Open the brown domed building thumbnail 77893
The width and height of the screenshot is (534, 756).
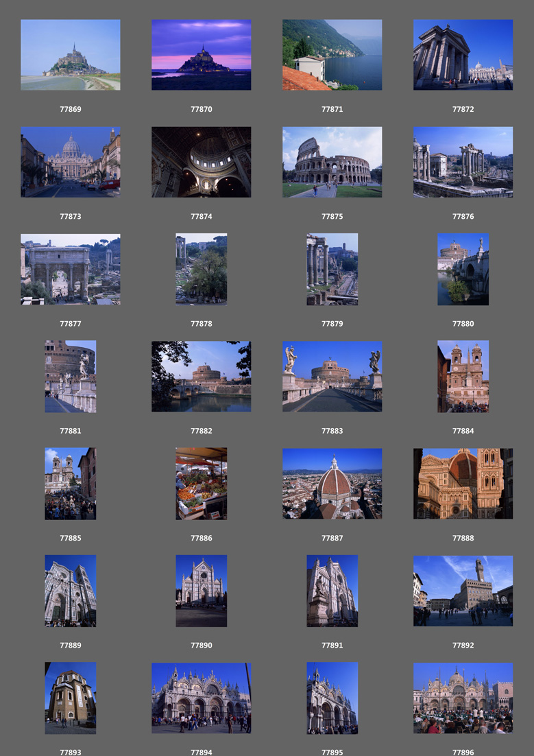click(x=71, y=698)
